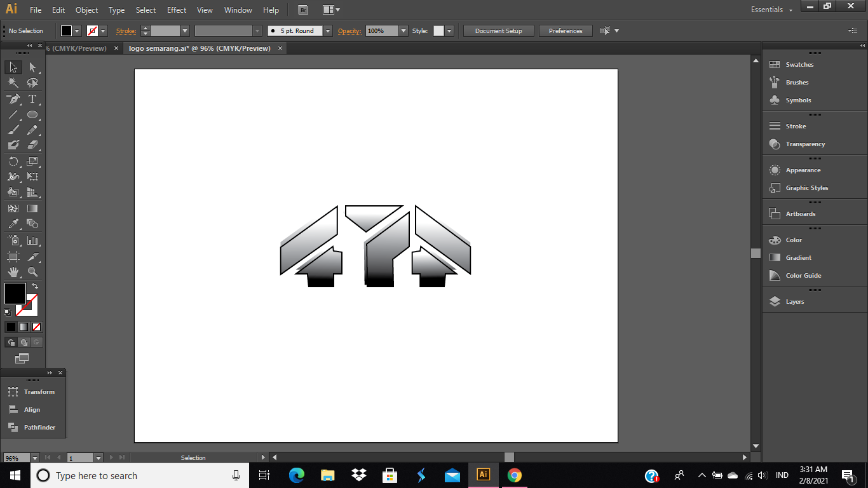Image resolution: width=868 pixels, height=488 pixels.
Task: Open the Pathfinder panel
Action: click(x=38, y=427)
